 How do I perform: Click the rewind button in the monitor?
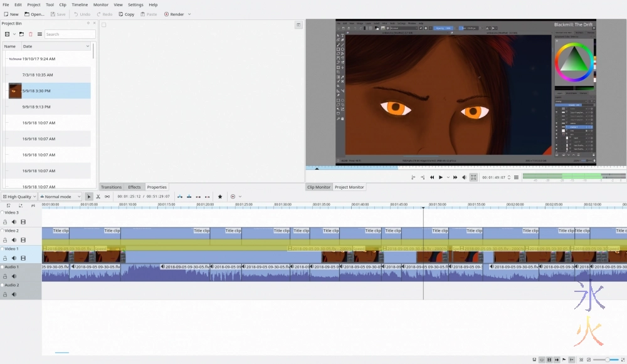pos(432,177)
